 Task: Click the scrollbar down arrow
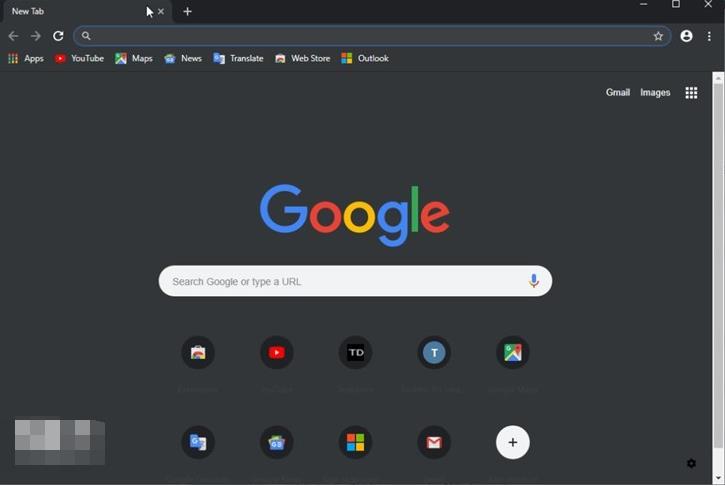(x=718, y=478)
